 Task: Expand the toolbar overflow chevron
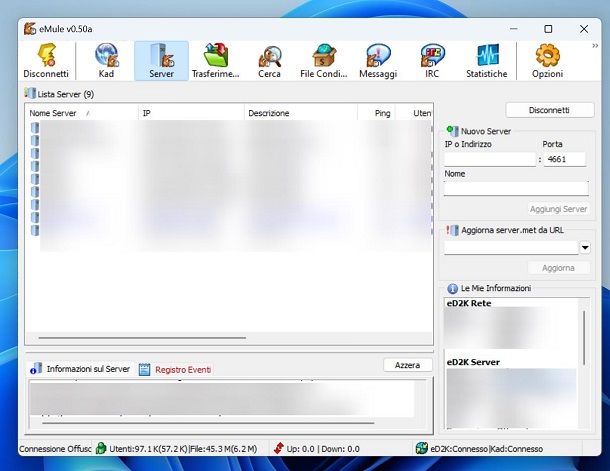(595, 46)
